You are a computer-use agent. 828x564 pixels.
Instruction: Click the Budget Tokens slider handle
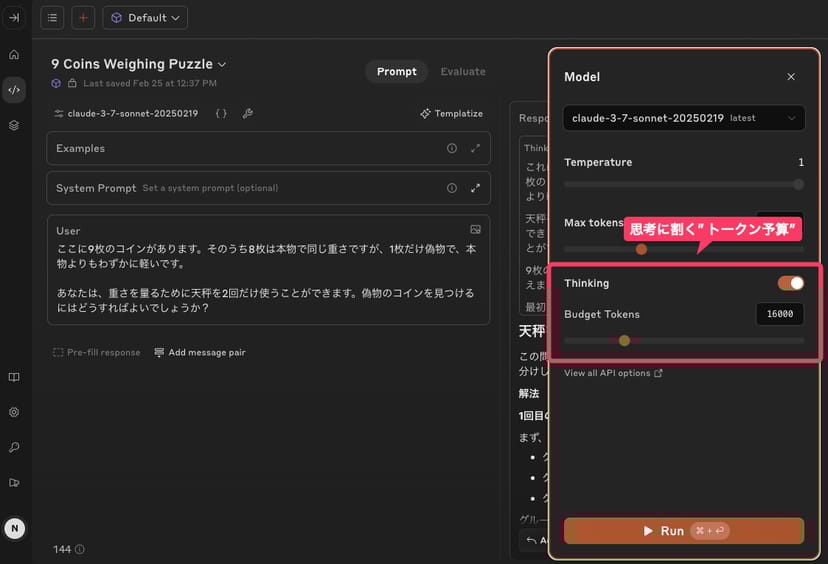[x=624, y=340]
